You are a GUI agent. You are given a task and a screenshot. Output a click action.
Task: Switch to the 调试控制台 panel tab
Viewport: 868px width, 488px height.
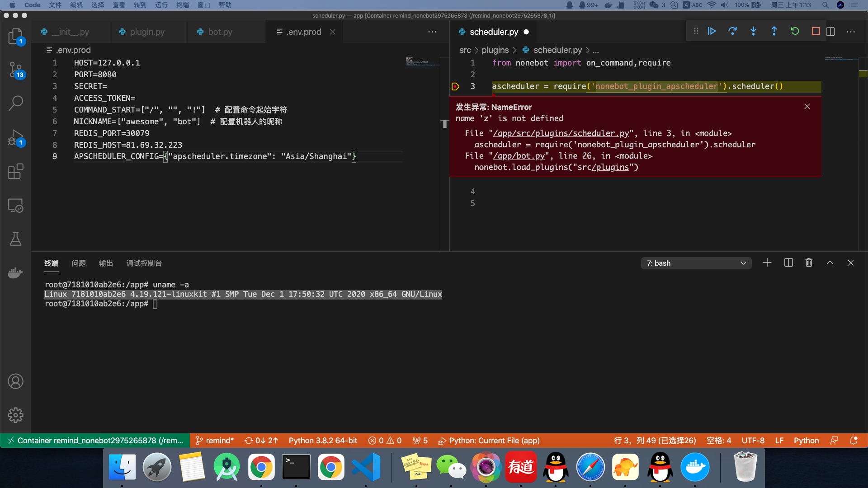[x=144, y=263]
